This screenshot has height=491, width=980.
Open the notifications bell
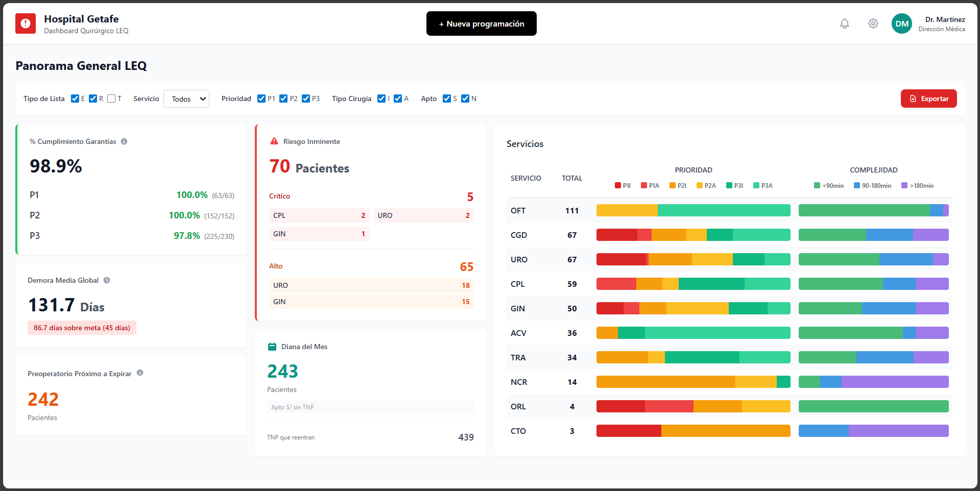click(844, 23)
